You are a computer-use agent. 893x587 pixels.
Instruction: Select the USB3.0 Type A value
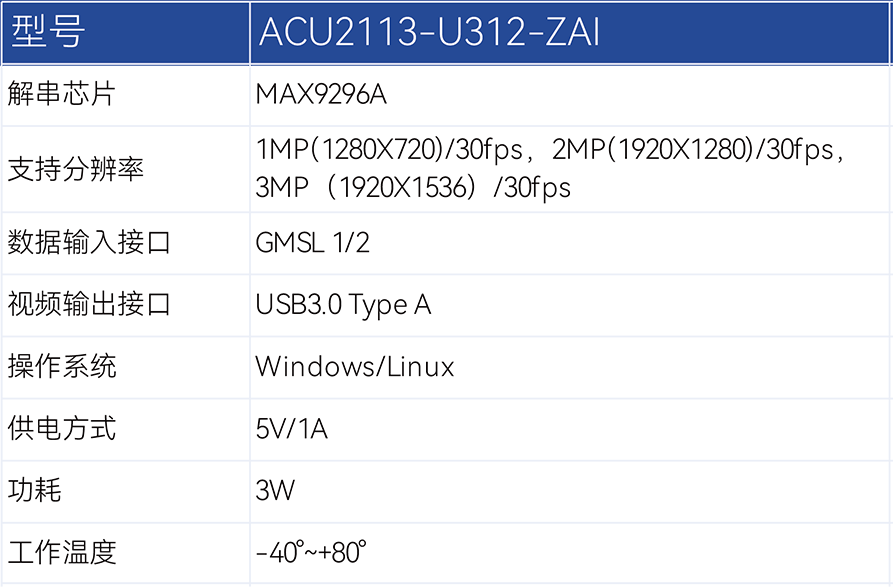click(343, 305)
